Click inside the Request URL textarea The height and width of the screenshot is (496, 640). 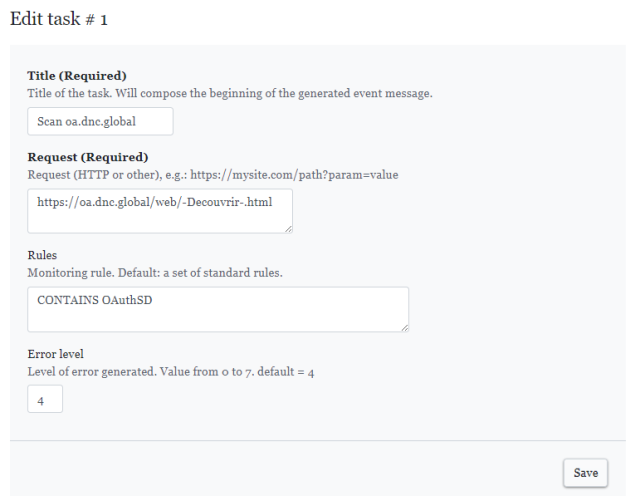160,211
